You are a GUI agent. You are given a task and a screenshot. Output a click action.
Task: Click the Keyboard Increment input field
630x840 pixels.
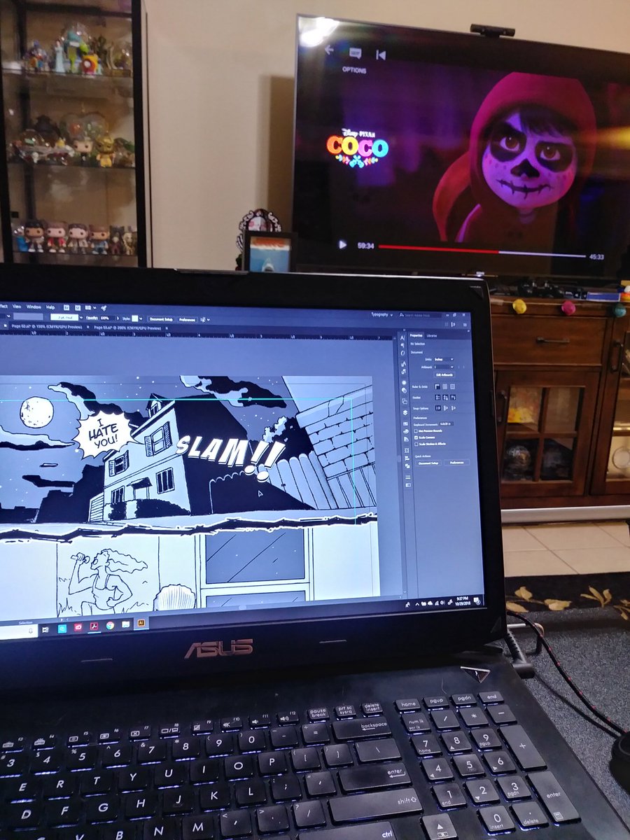coord(447,424)
